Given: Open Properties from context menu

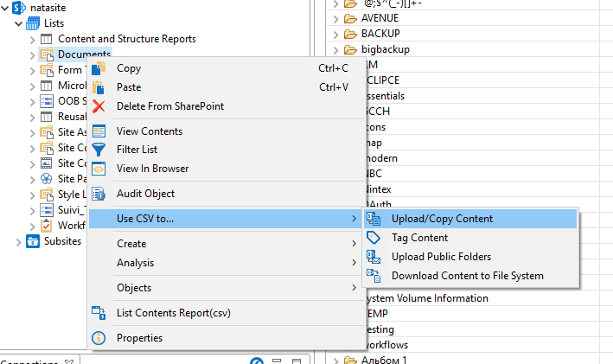Looking at the screenshot, I should [x=227, y=338].
